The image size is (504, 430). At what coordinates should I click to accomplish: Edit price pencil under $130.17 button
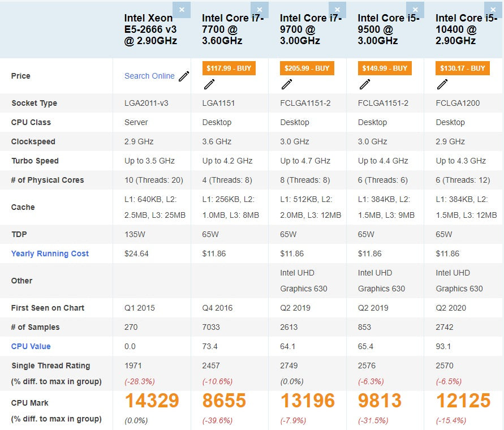pos(442,84)
